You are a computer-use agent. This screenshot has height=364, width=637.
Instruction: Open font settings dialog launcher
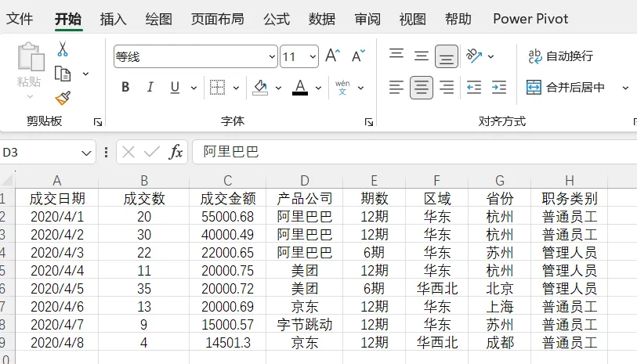pyautogui.click(x=369, y=122)
